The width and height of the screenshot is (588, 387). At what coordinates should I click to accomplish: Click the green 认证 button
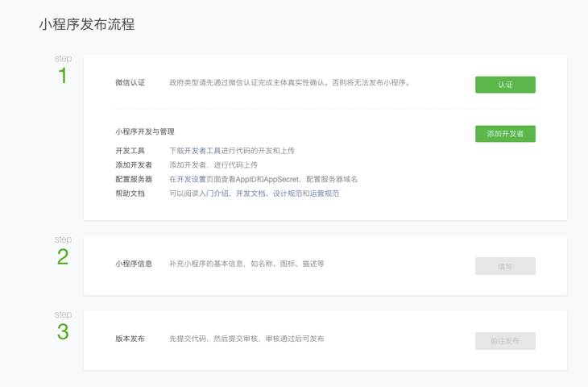pos(505,85)
